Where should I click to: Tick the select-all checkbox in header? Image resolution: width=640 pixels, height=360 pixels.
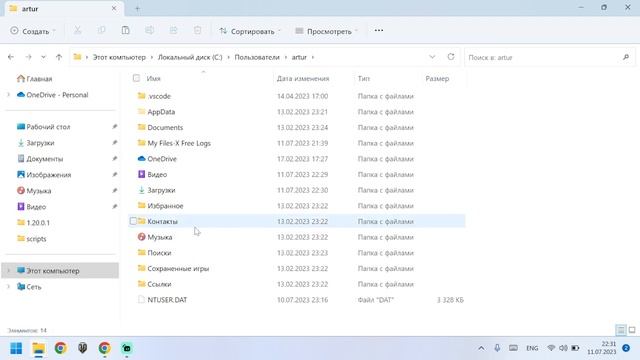136,78
